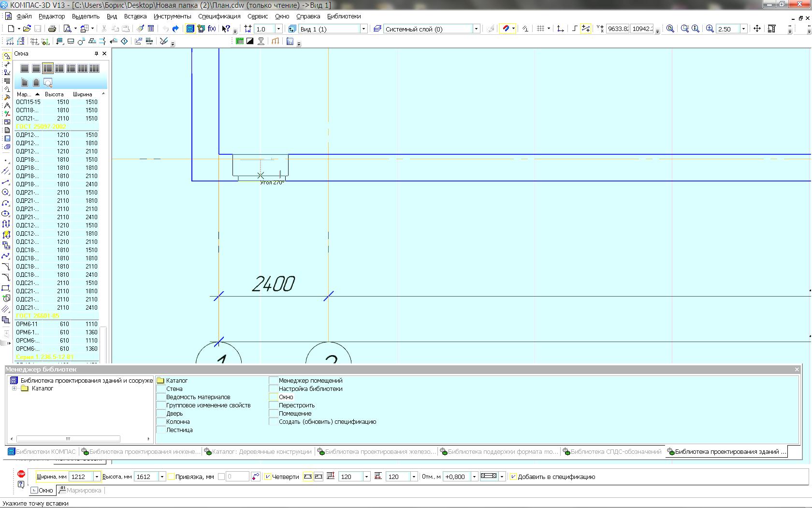Open the Библиотеки menu
The image size is (812, 508).
[344, 16]
